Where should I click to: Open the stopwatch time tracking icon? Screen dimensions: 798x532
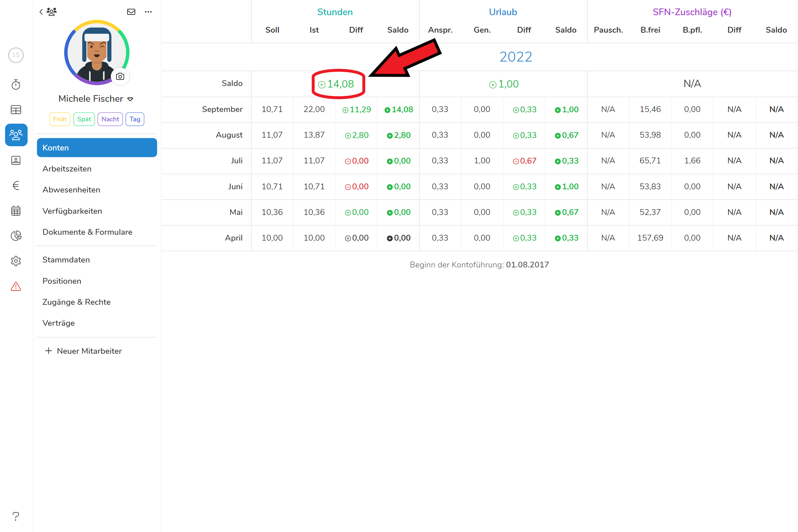[16, 85]
